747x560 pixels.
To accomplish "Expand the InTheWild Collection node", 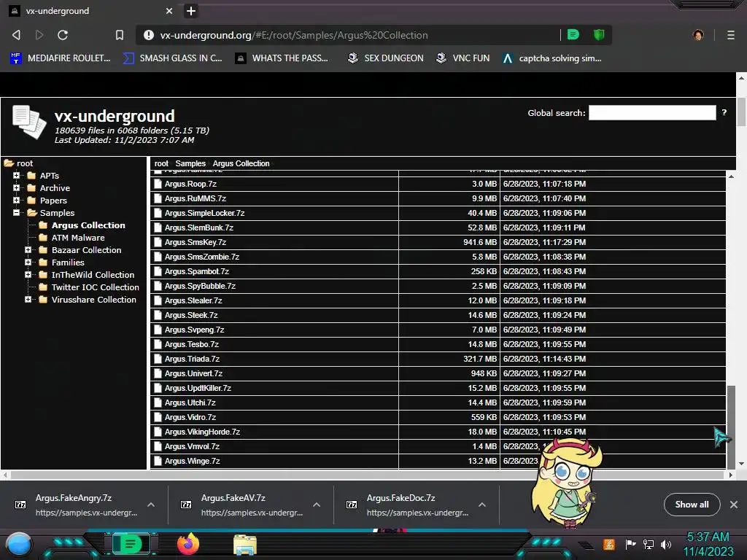I will click(x=28, y=274).
